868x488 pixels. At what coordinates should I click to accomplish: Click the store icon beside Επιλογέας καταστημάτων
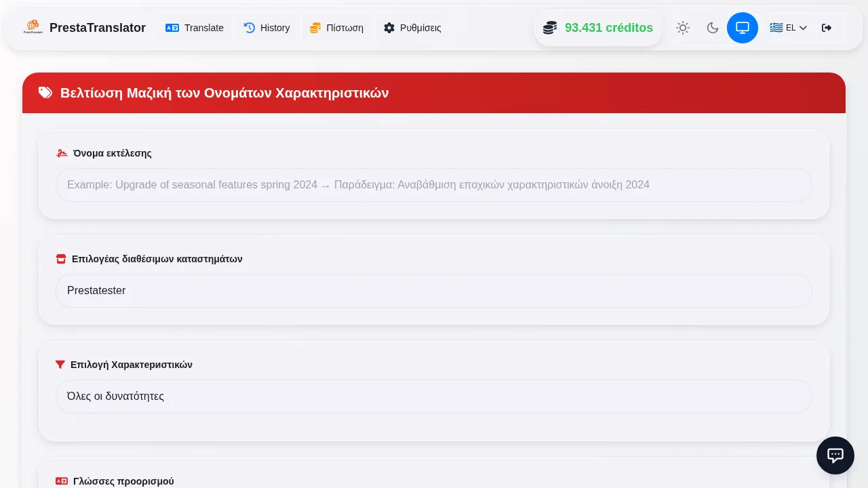coord(61,259)
